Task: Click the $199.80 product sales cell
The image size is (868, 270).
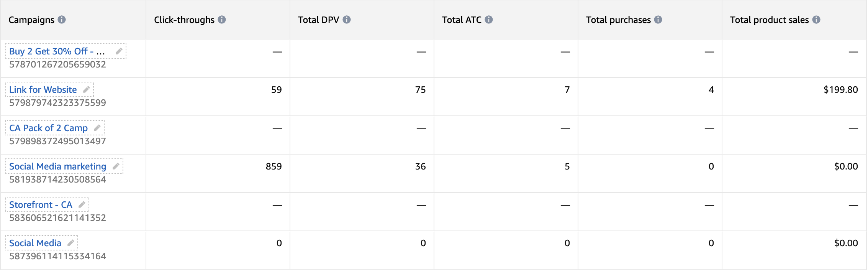Action: coord(840,90)
